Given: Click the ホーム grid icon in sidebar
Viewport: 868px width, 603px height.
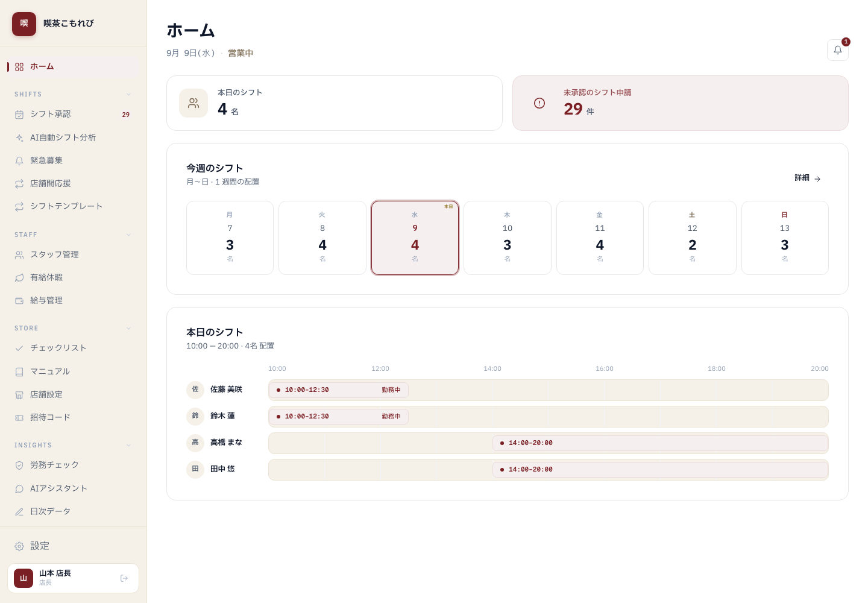Looking at the screenshot, I should (x=19, y=67).
